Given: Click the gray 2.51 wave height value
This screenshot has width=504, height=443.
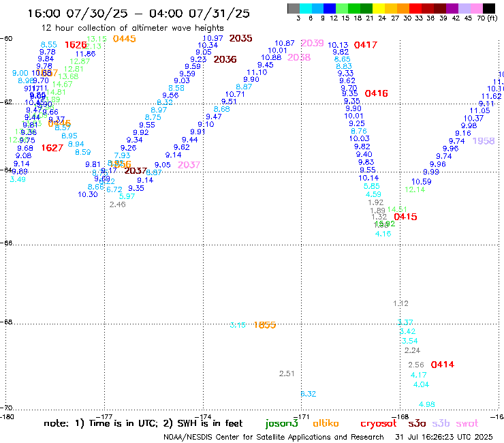Looking at the screenshot, I should point(287,374).
